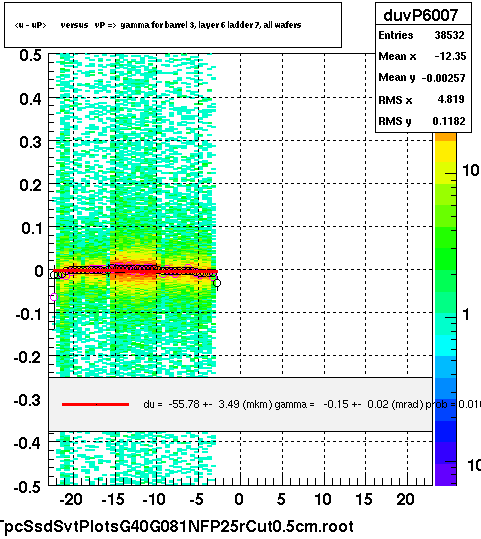Click the magenta circle marker below the fit's left end
The height and width of the screenshot is (539, 481).
coord(54,297)
